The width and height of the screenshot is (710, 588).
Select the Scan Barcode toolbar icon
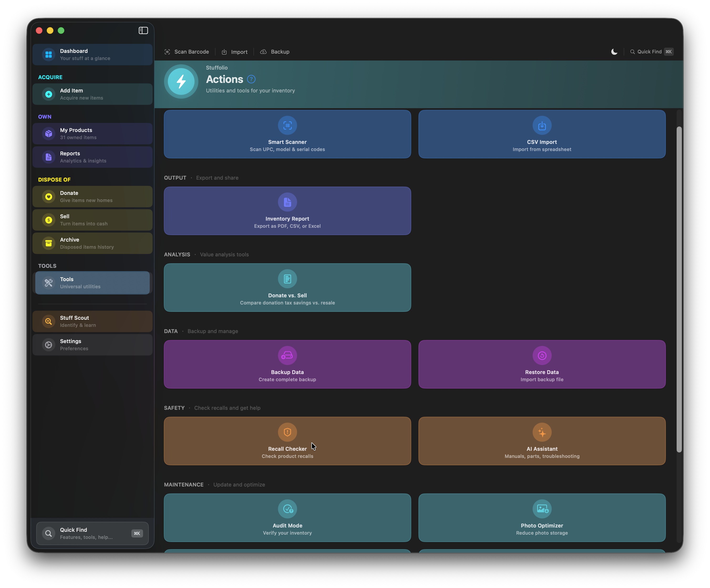[168, 52]
